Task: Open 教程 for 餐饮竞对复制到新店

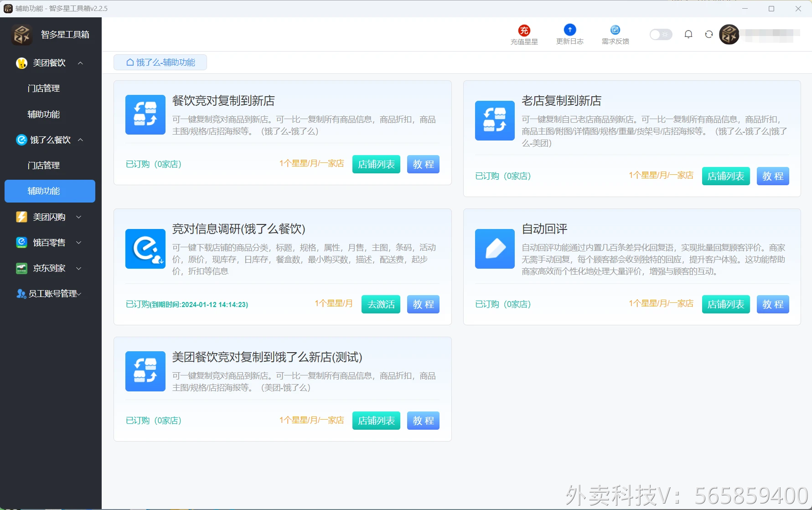Action: 423,164
